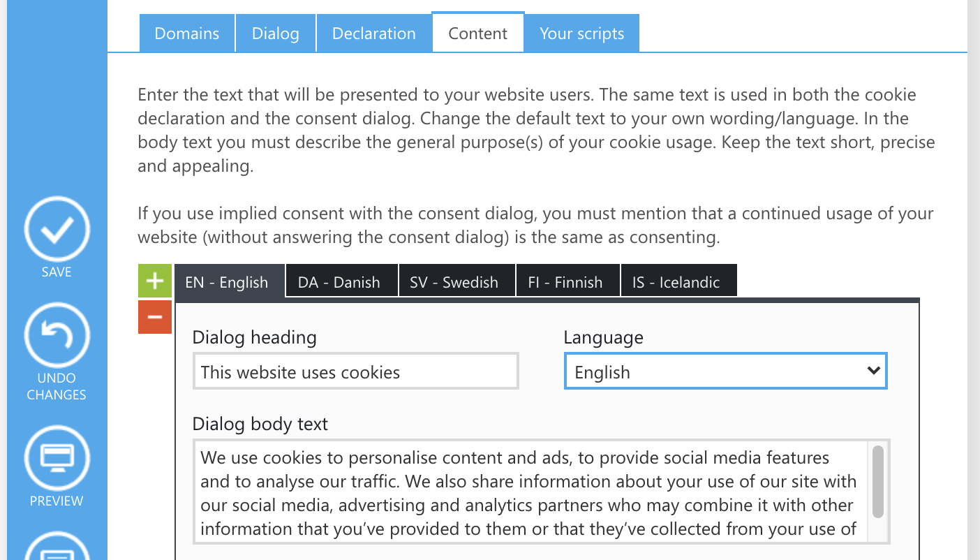
Task: Add a language with the green plus button
Action: coord(155,281)
